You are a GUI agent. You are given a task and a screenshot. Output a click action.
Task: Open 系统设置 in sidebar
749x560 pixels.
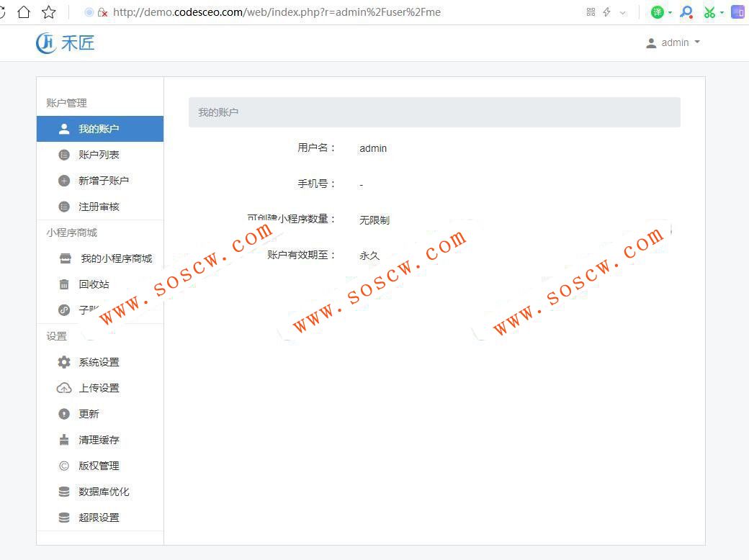[100, 362]
